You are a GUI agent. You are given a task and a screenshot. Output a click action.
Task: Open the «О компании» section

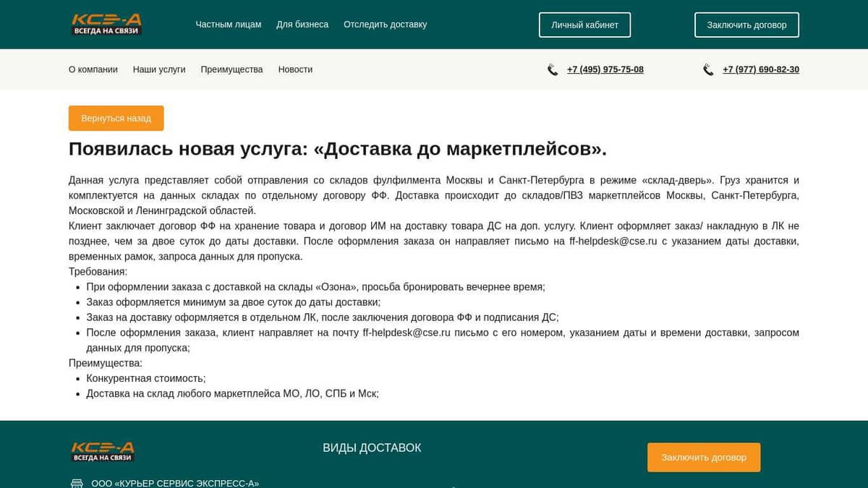tap(93, 70)
